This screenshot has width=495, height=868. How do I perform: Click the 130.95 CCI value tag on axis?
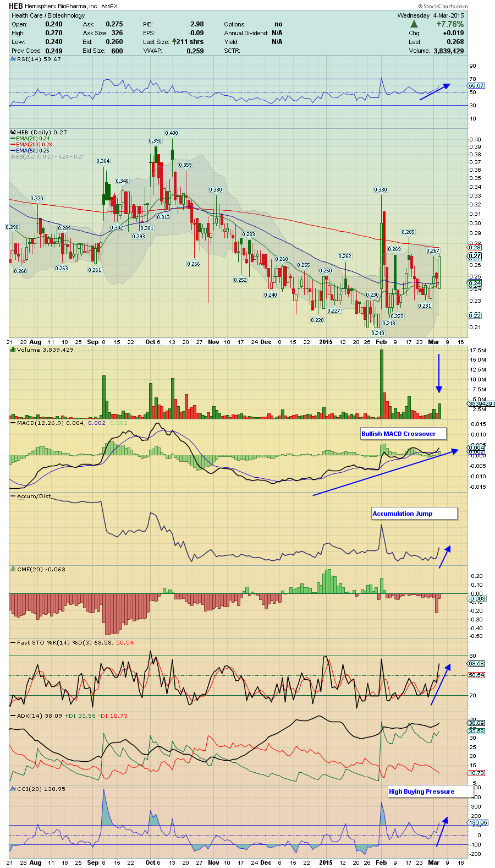pyautogui.click(x=478, y=823)
